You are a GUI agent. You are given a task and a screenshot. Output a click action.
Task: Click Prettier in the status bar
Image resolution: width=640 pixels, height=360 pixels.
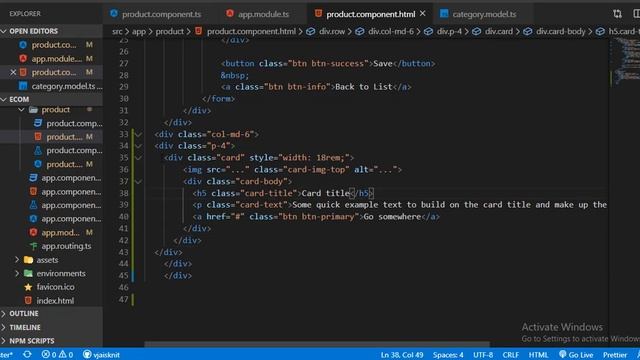pos(615,355)
